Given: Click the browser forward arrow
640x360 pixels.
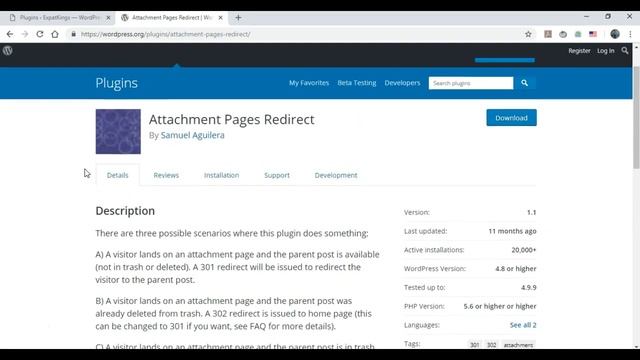Looking at the screenshot, I should pyautogui.click(x=25, y=34).
